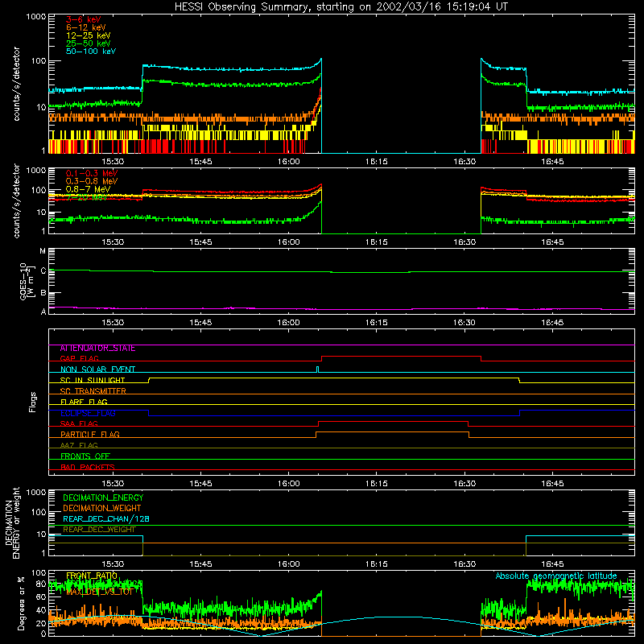Image resolution: width=644 pixels, height=644 pixels.
Task: Select the BAD_PACKETS label
Action: click(x=88, y=467)
